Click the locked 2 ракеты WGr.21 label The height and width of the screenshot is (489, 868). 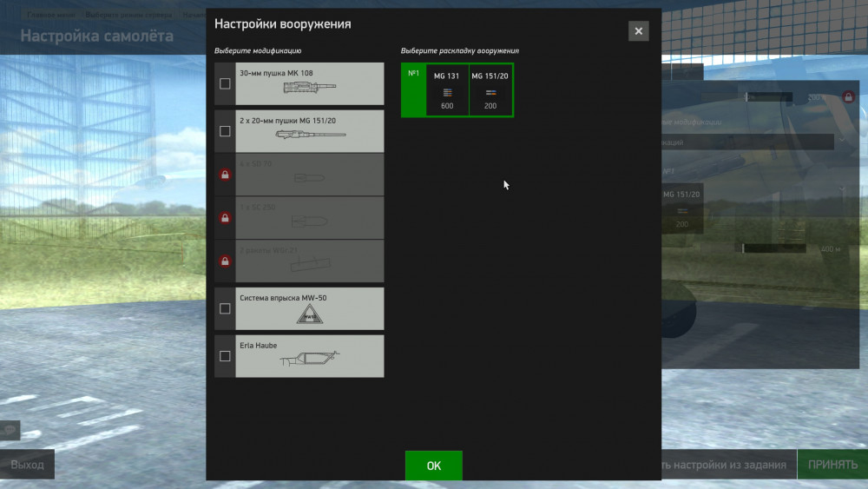point(268,250)
